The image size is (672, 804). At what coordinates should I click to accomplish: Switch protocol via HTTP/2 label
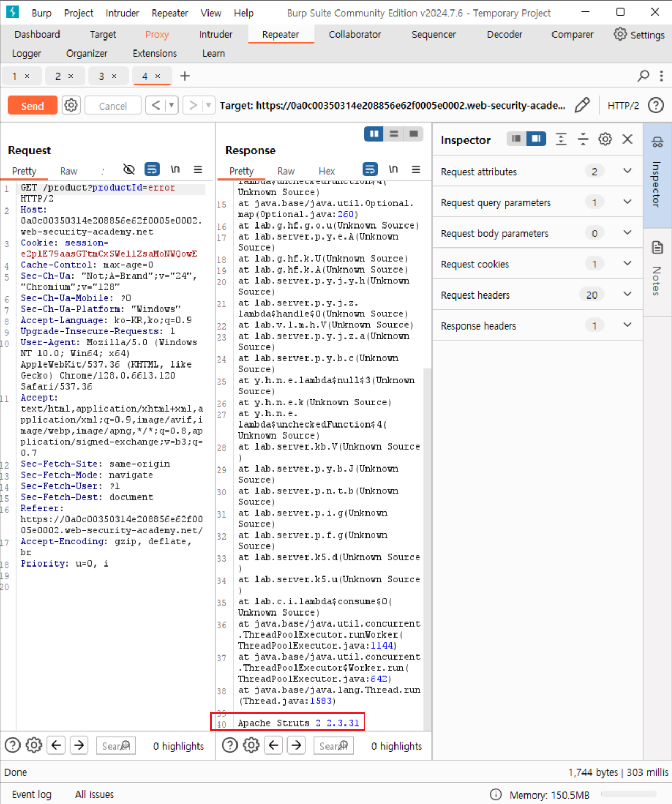(x=623, y=105)
